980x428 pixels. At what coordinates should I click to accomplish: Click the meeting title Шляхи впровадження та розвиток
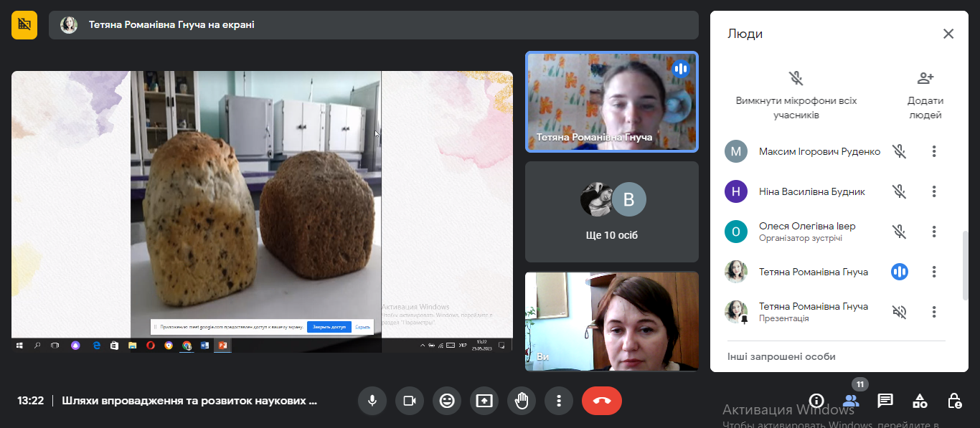pyautogui.click(x=189, y=401)
